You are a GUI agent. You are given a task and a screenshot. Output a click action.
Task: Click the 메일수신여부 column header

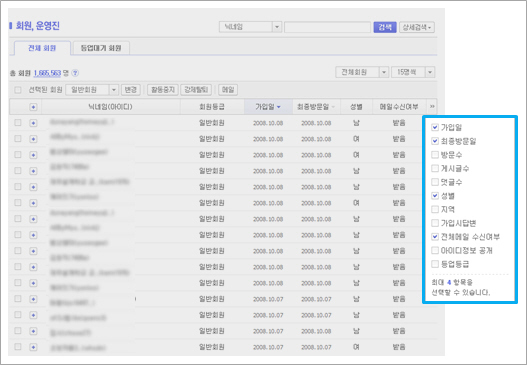click(x=399, y=107)
